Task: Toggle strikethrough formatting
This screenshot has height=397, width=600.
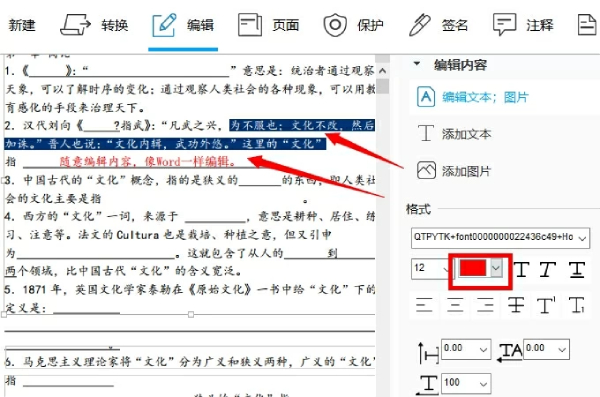Action: (x=516, y=305)
